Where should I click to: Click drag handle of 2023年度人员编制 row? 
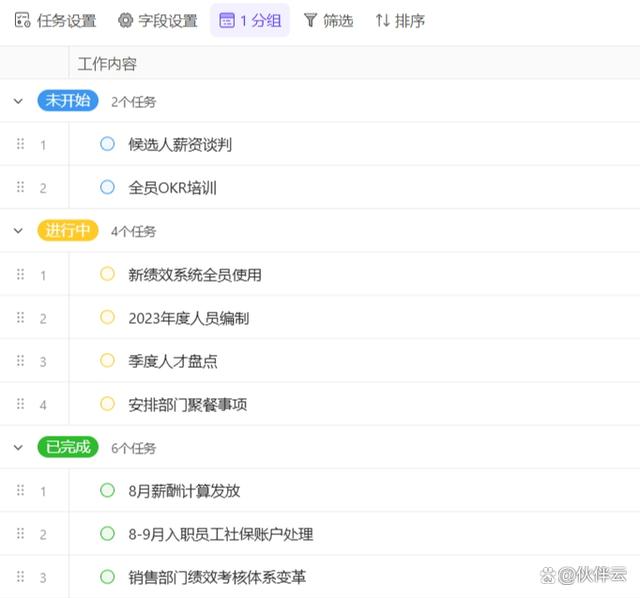pyautogui.click(x=20, y=317)
